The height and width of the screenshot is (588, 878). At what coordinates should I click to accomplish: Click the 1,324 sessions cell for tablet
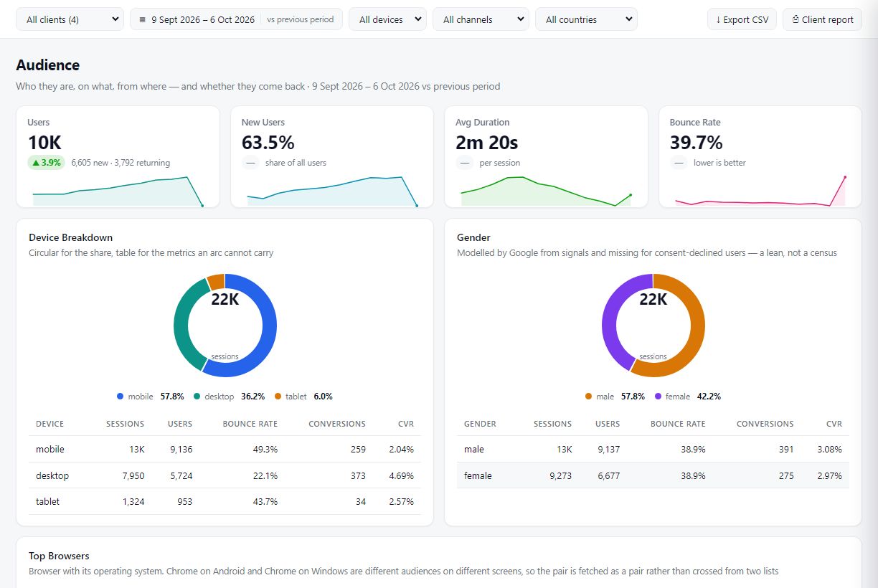tap(133, 501)
